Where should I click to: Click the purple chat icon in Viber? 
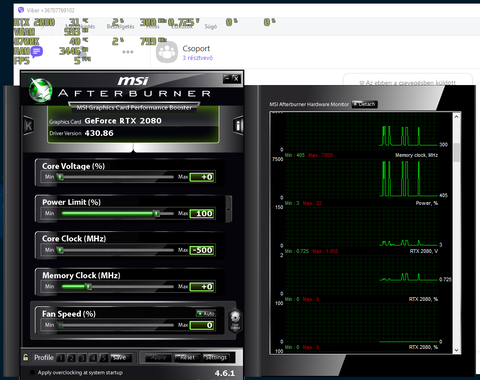click(x=37, y=52)
